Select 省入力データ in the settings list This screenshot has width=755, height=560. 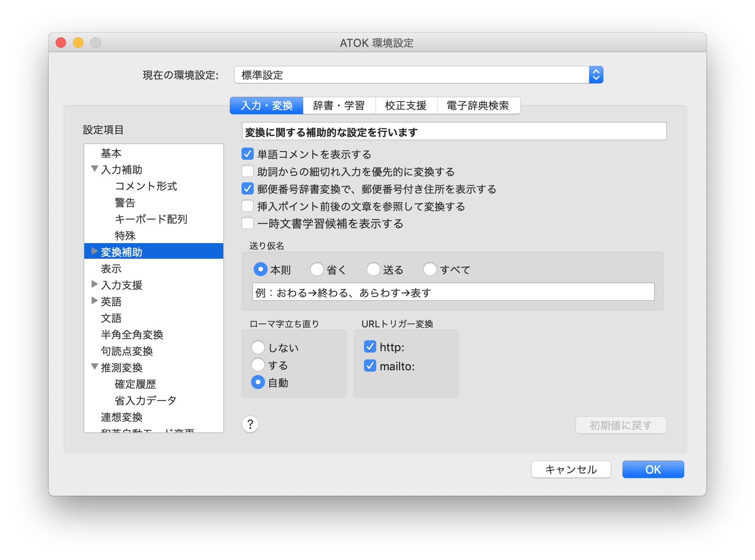[x=154, y=401]
